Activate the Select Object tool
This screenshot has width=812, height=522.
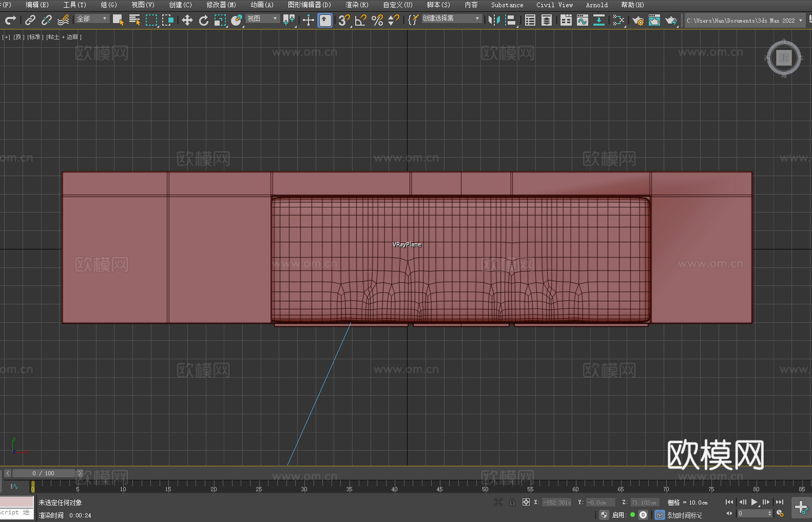point(118,20)
